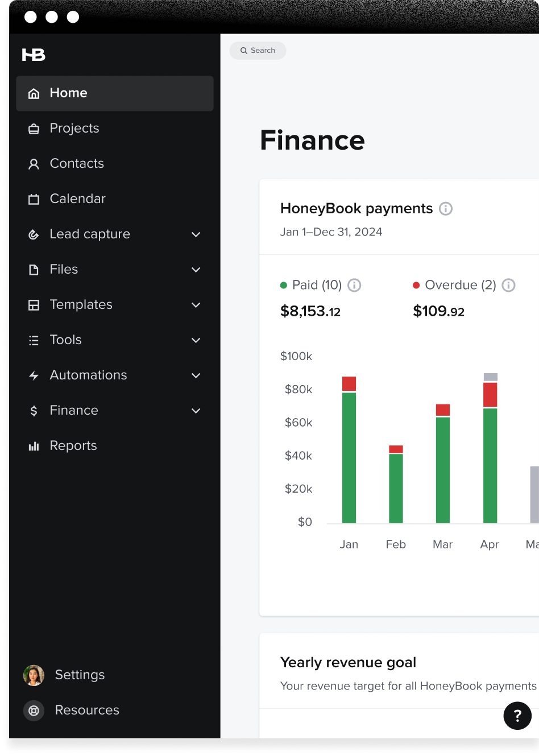
Task: Click the info icon next to Overdue (2)
Action: click(x=509, y=285)
